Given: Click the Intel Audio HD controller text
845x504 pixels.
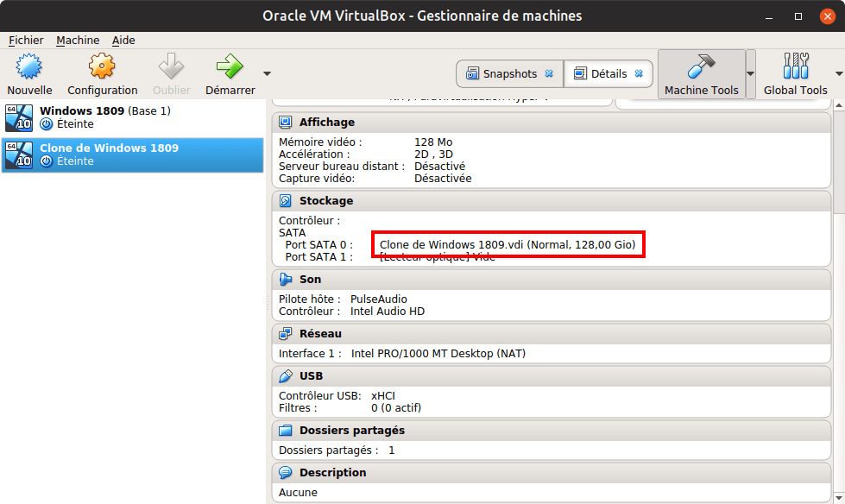Looking at the screenshot, I should (388, 312).
